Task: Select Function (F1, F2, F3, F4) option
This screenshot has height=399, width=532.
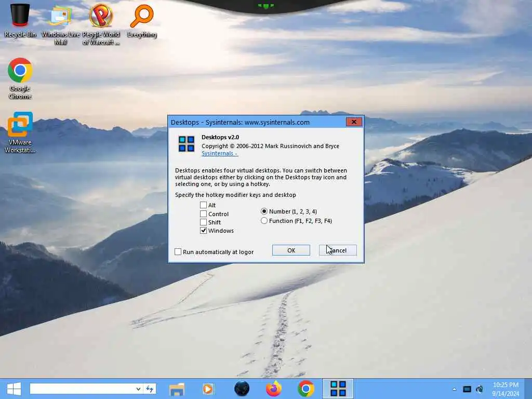Action: 264,221
